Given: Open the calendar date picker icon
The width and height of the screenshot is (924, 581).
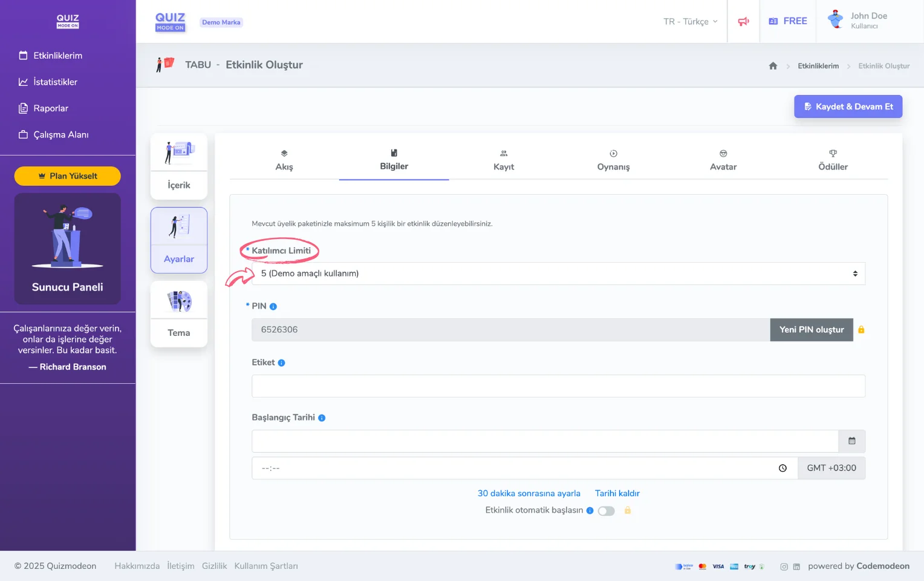Looking at the screenshot, I should pyautogui.click(x=851, y=441).
